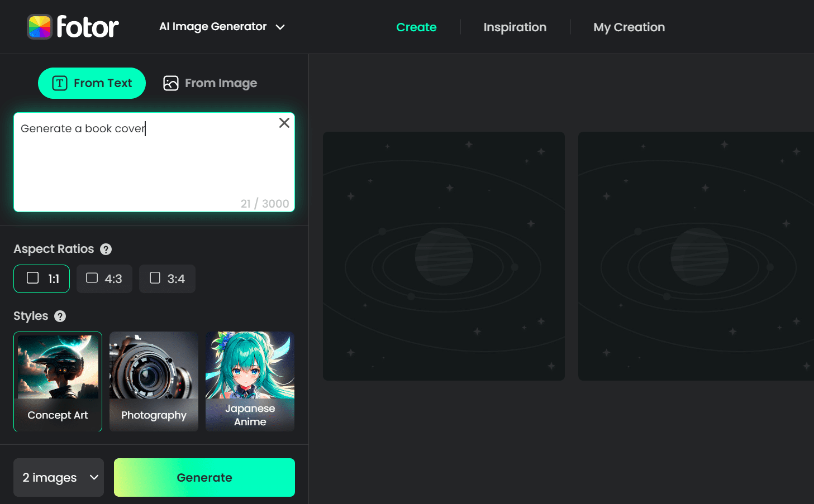
Task: Click the Fotor colorful logo icon
Action: click(x=40, y=27)
